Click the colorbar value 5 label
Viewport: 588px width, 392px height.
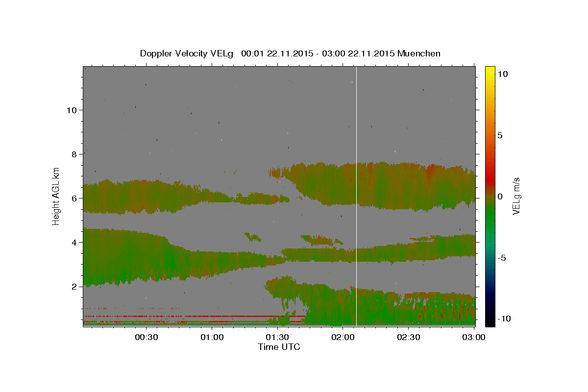(x=500, y=135)
